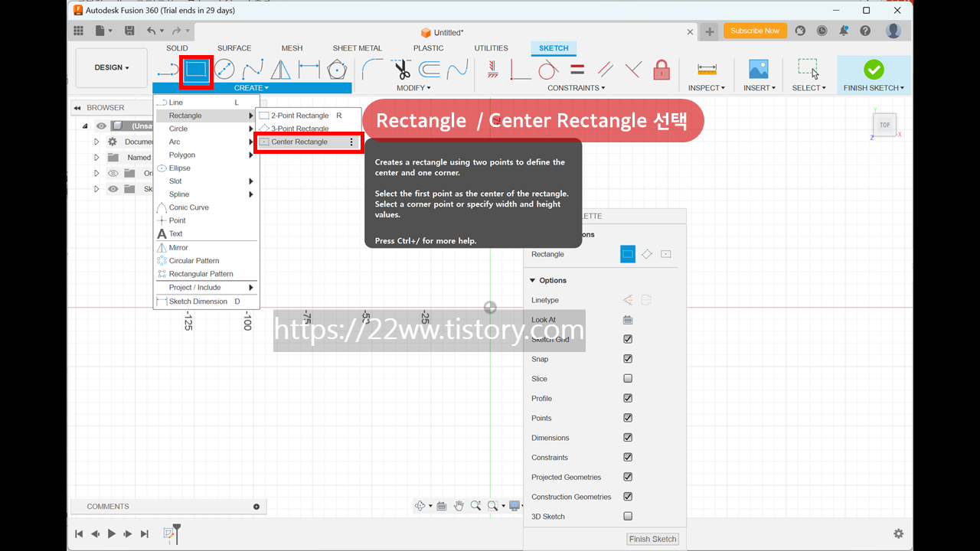The image size is (980, 551).
Task: Click the green Finish Sketch checkmark
Action: click(x=874, y=70)
